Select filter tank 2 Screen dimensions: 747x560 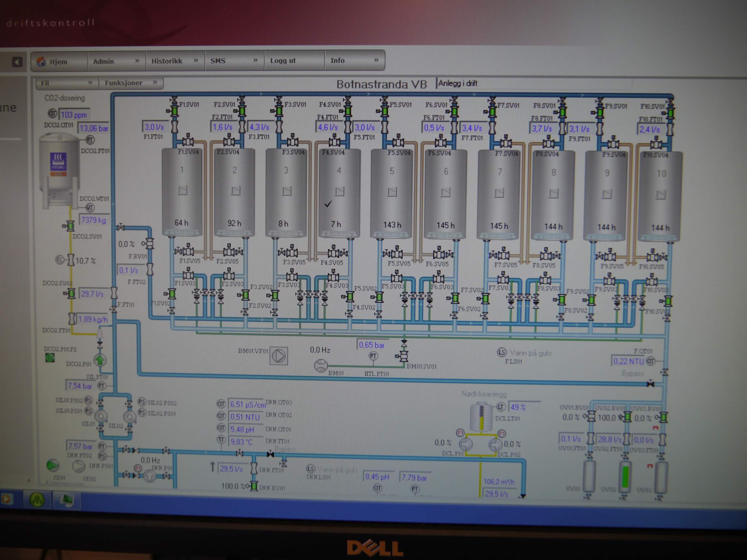(235, 192)
